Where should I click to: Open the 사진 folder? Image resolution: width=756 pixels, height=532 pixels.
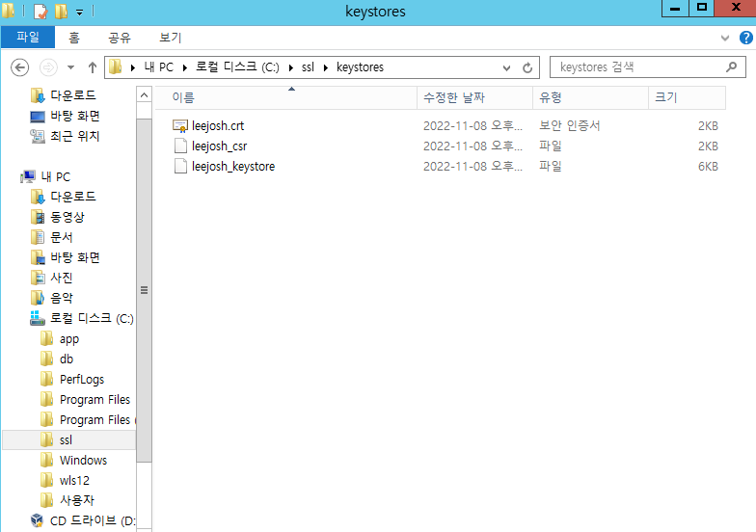62,278
